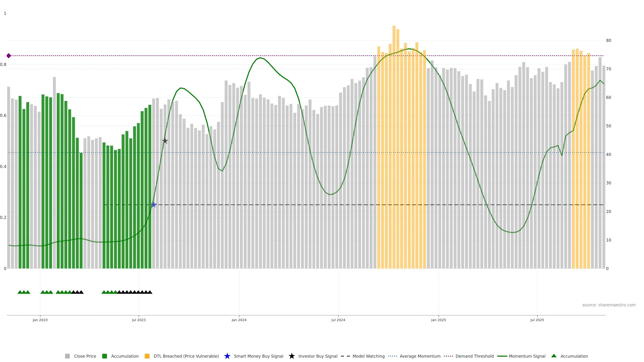This screenshot has width=644, height=362.
Task: Select the Momentum Signal legend line icon
Action: (502, 356)
